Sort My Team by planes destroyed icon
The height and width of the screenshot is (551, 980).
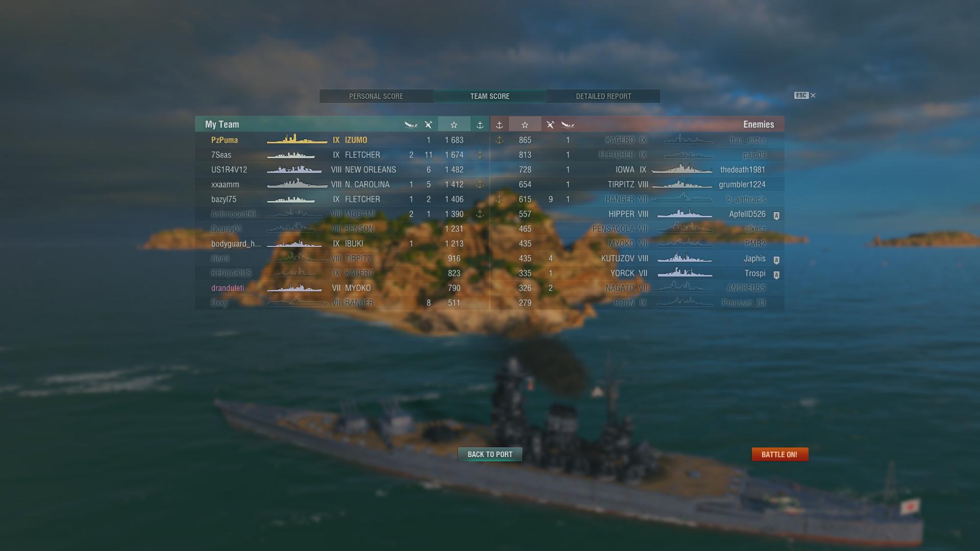(x=411, y=124)
